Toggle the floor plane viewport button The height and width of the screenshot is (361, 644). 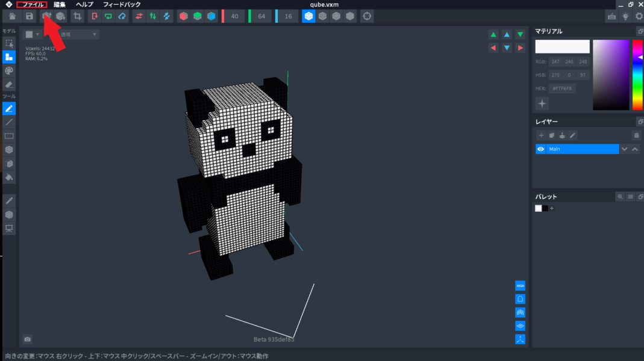520,326
